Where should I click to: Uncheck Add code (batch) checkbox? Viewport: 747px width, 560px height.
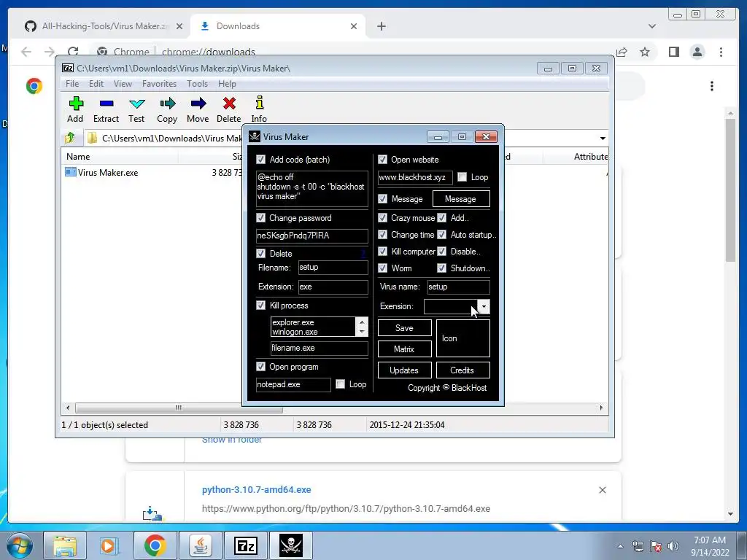pyautogui.click(x=260, y=160)
